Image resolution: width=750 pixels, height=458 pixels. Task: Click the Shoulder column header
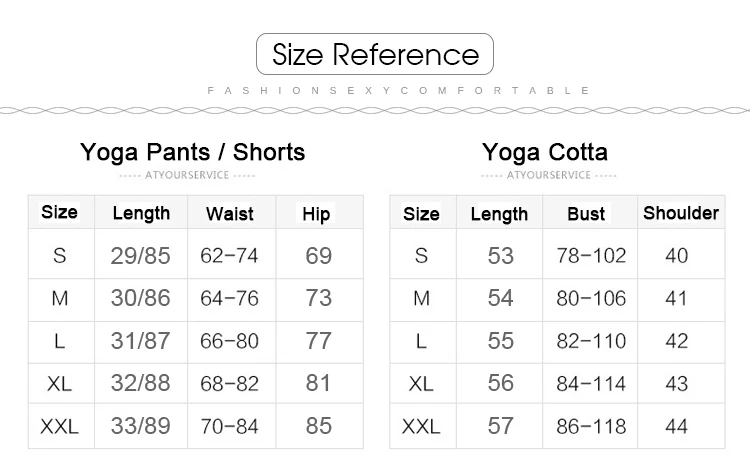pos(681,213)
